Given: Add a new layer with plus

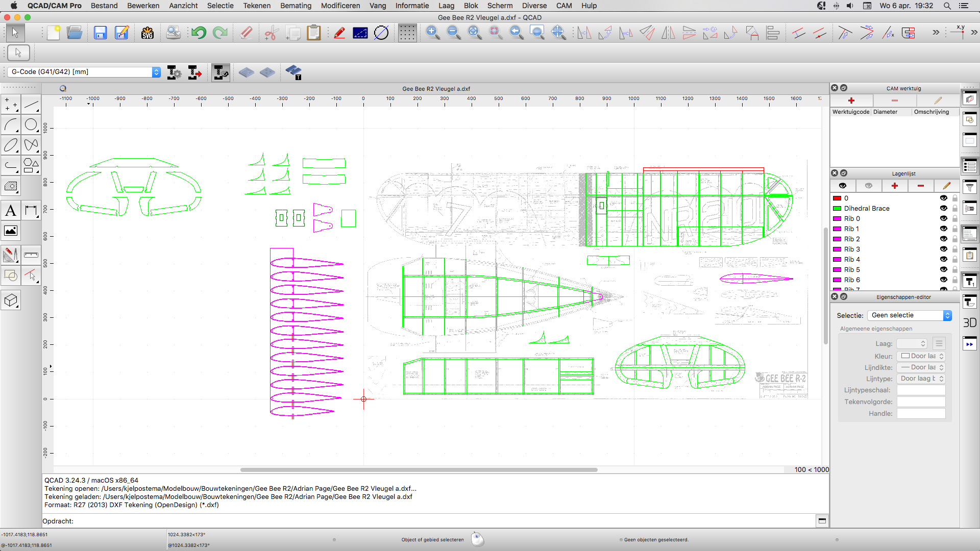Looking at the screenshot, I should click(x=895, y=186).
